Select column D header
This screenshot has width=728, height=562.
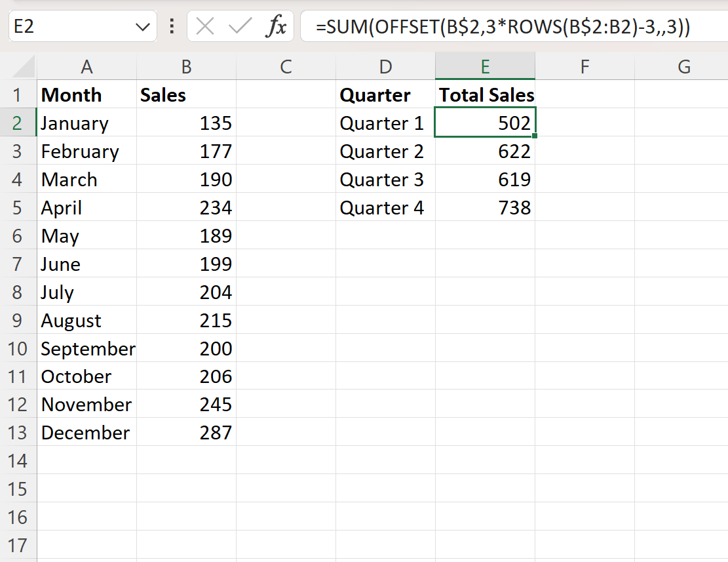coord(385,67)
